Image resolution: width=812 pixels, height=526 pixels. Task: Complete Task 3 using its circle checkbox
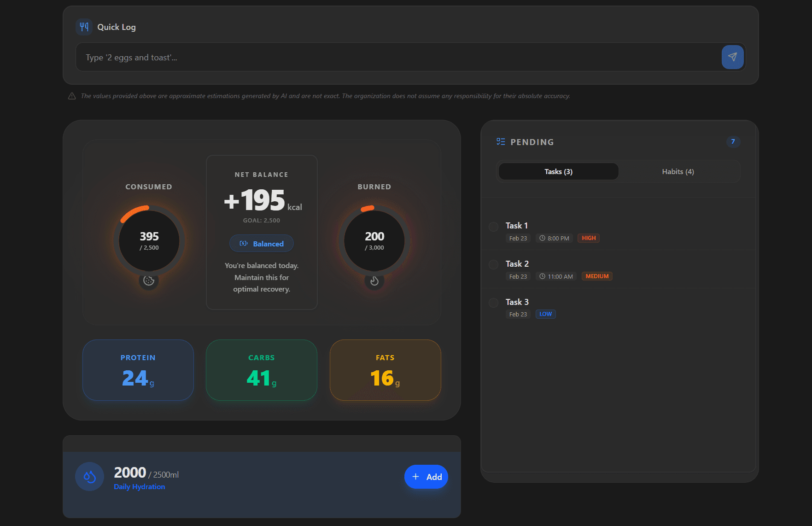(x=493, y=303)
